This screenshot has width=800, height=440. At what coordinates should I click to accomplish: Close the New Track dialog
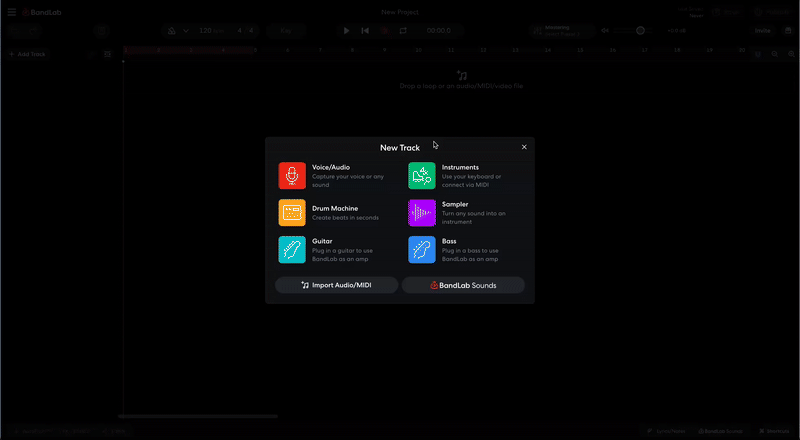coord(524,147)
